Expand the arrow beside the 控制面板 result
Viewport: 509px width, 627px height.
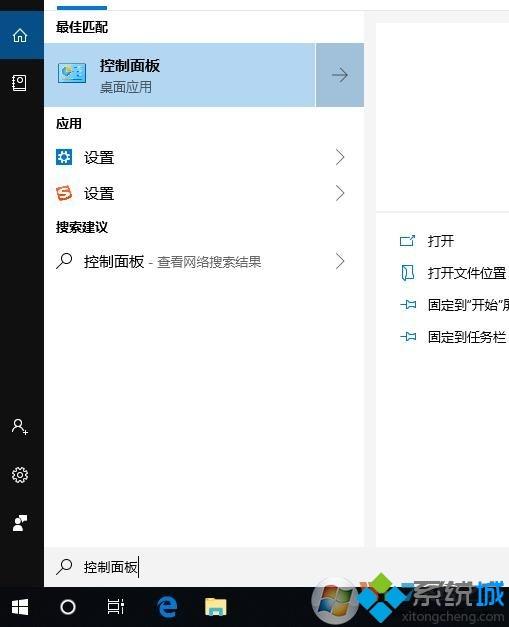click(340, 75)
